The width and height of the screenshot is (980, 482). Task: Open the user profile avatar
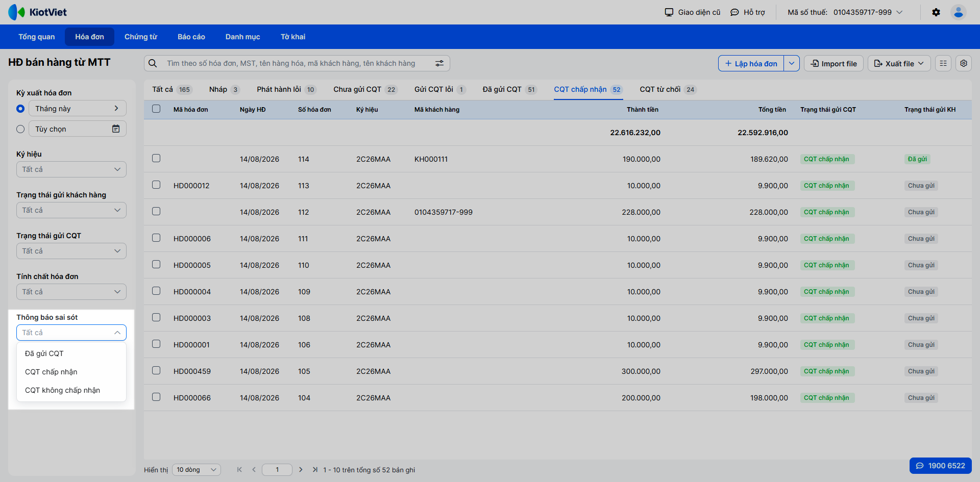[959, 12]
